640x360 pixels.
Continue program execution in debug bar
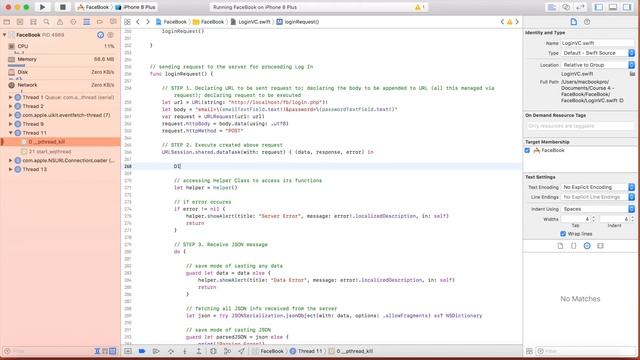click(156, 351)
